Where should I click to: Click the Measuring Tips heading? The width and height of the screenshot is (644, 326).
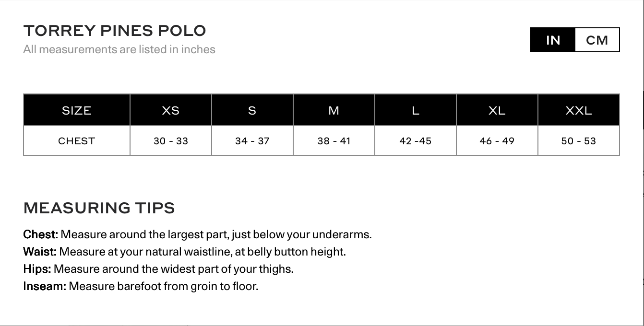[x=99, y=208]
